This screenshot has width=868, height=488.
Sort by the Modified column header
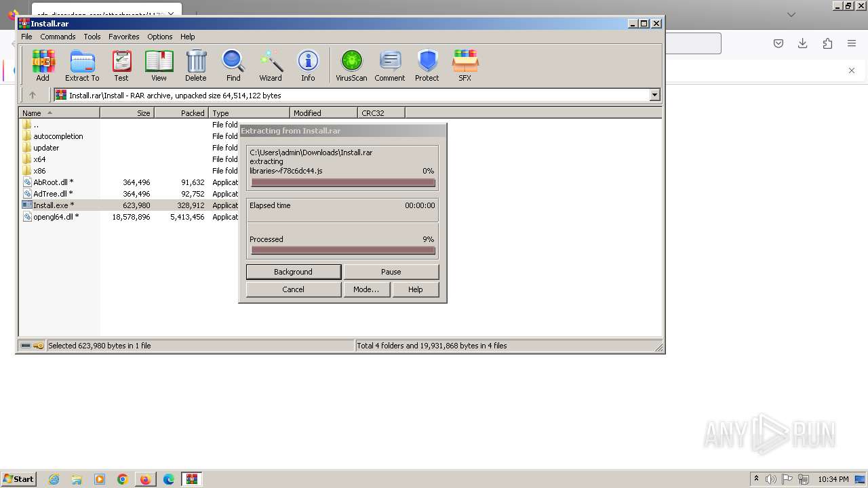[324, 113]
